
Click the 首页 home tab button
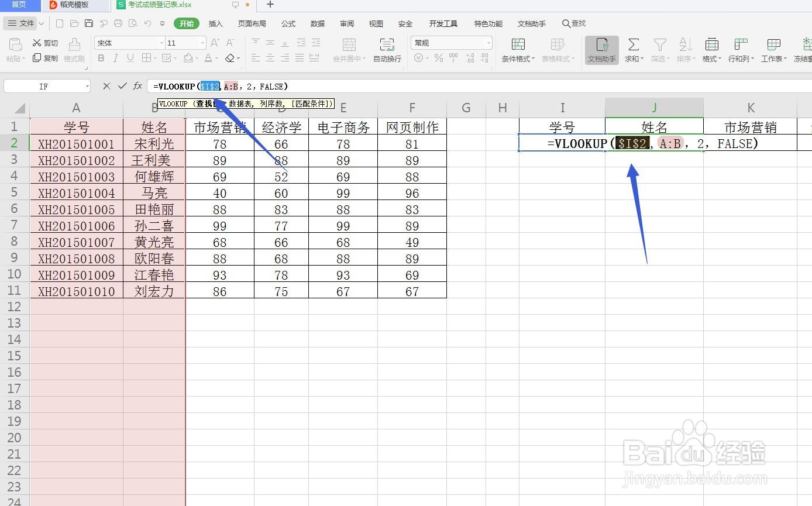[19, 5]
